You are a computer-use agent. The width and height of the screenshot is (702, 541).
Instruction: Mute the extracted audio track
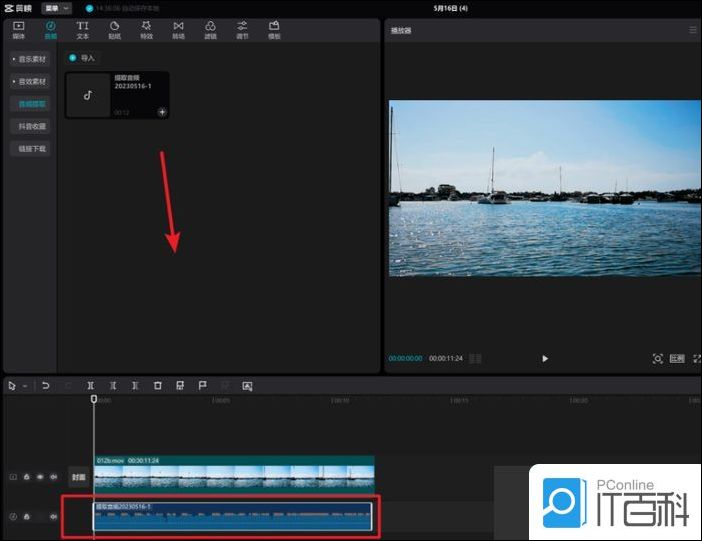tap(53, 516)
